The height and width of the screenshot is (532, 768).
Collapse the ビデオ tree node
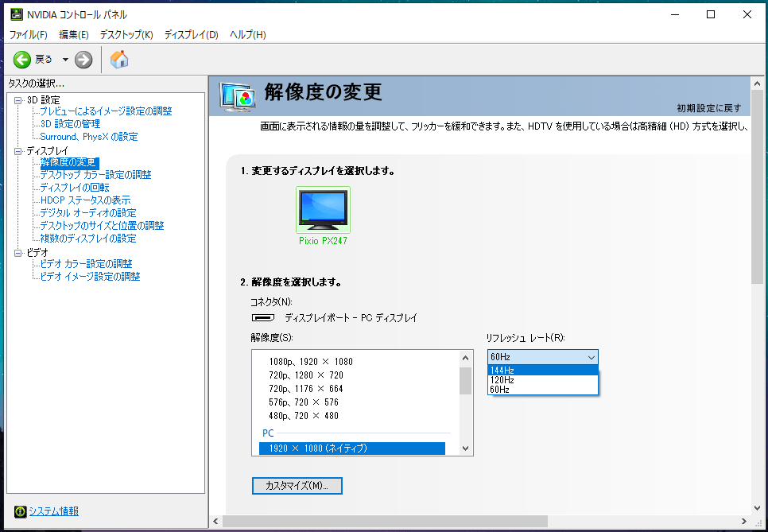click(x=18, y=253)
